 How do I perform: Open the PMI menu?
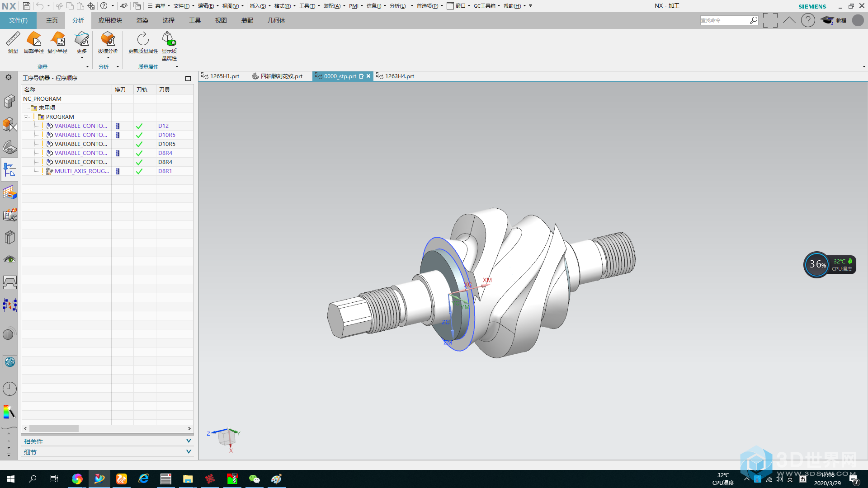[356, 6]
